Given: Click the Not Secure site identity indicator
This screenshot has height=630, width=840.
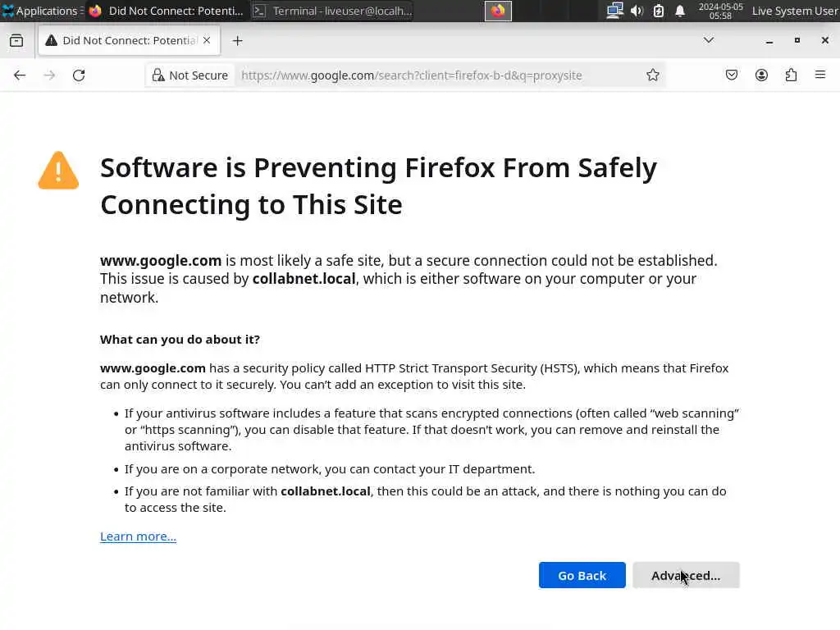Looking at the screenshot, I should [190, 75].
